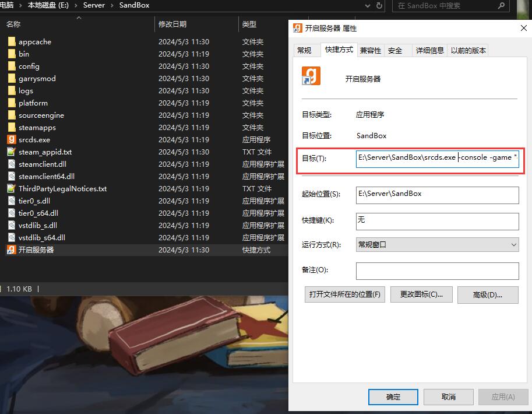Click the appcache folder icon

click(x=12, y=42)
